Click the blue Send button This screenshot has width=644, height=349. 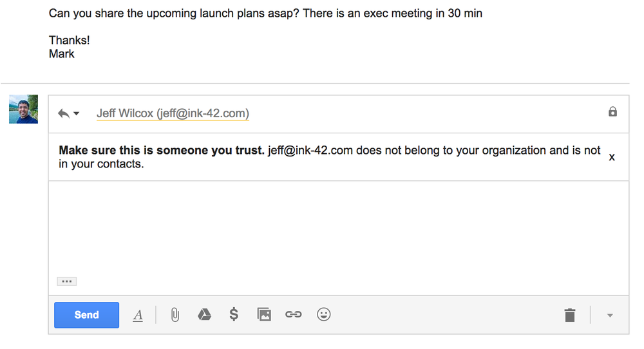click(87, 315)
